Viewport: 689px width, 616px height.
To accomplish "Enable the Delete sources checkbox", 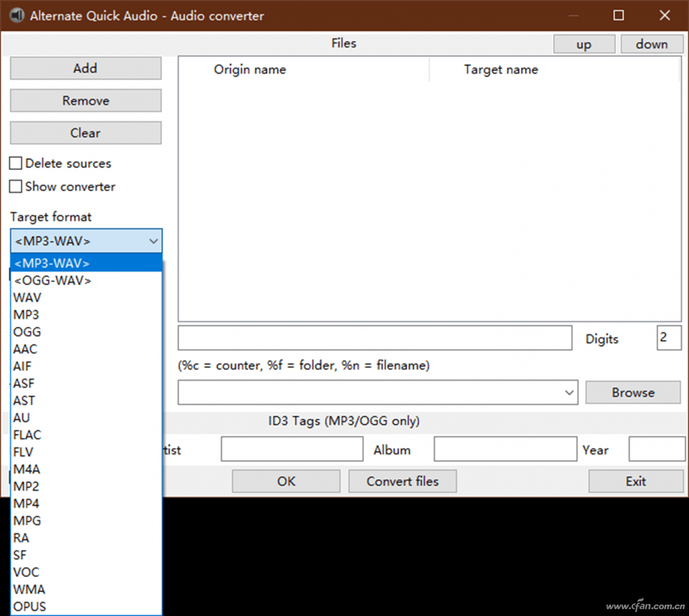I will click(16, 164).
